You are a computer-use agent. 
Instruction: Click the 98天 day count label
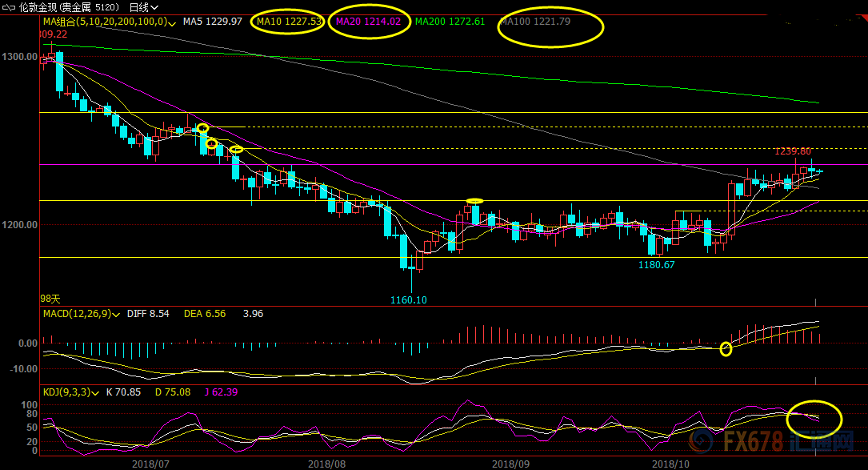tap(51, 298)
